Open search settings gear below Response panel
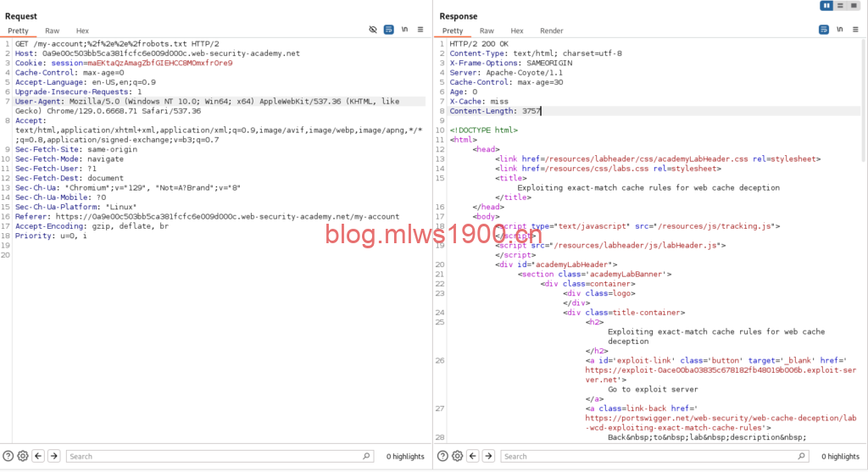 (457, 456)
